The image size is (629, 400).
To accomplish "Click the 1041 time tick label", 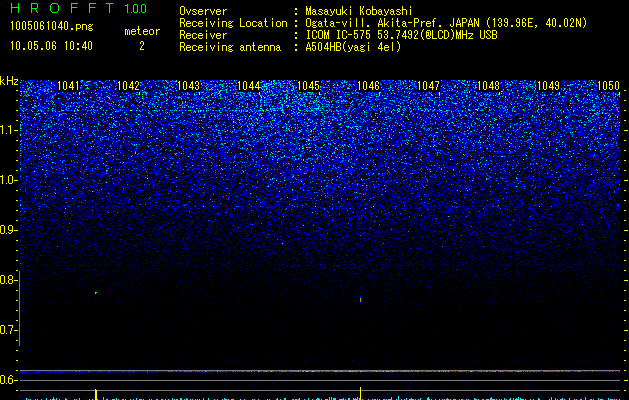I will pos(69,86).
